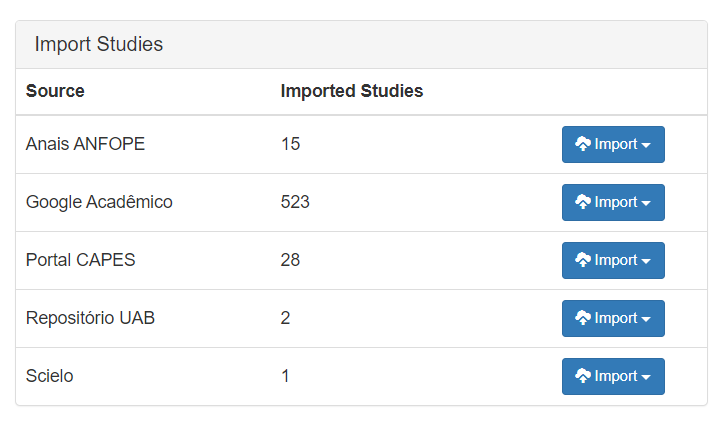Click cloud upload icon for Repositório UAB

pyautogui.click(x=583, y=318)
